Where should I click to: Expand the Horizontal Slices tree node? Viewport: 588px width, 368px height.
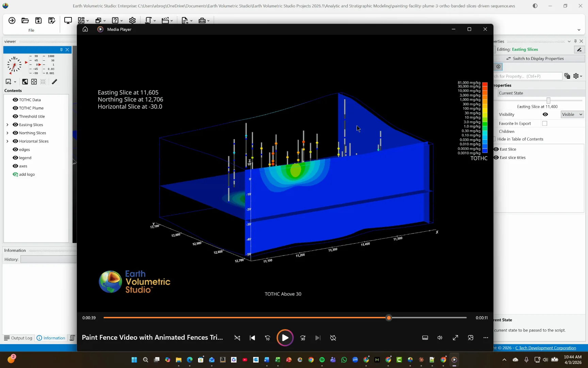(7, 141)
